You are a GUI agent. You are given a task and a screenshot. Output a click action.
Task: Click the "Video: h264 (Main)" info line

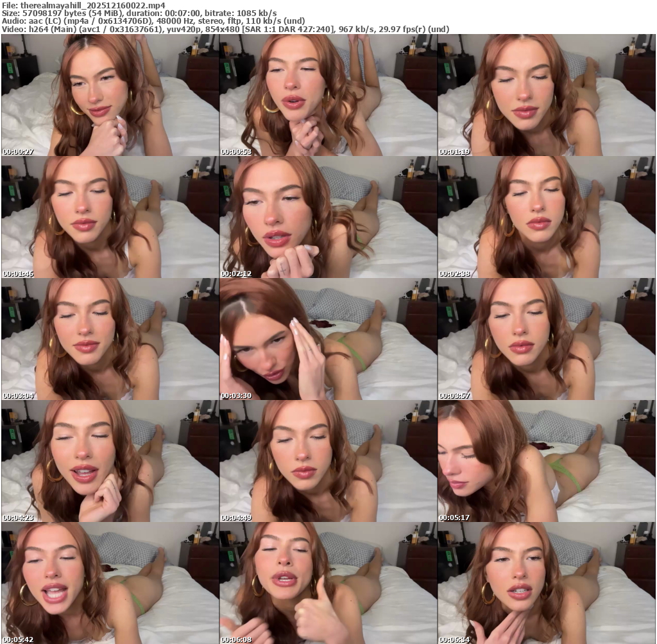point(225,30)
